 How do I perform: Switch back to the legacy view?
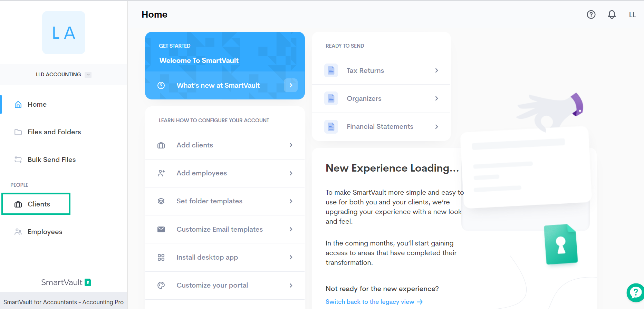tap(374, 302)
